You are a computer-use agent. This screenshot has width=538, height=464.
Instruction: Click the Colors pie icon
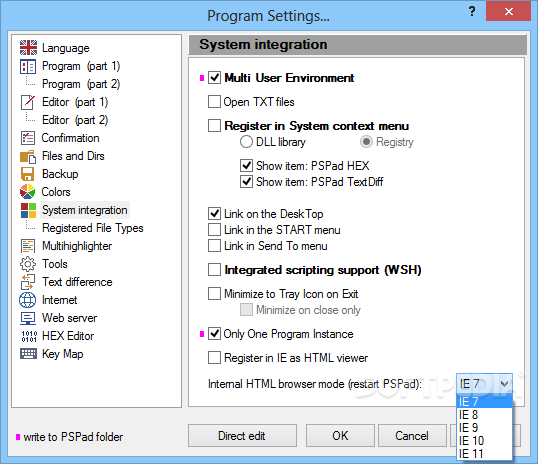28,192
